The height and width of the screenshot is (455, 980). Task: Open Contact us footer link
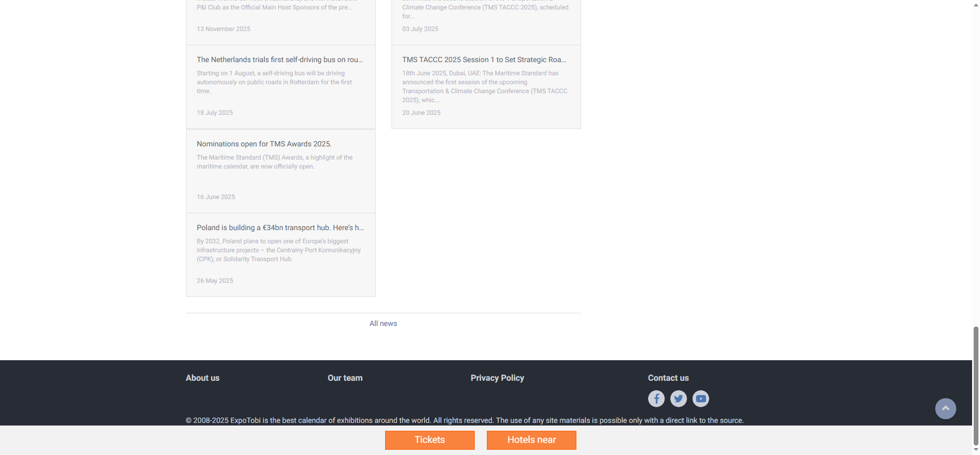(668, 378)
